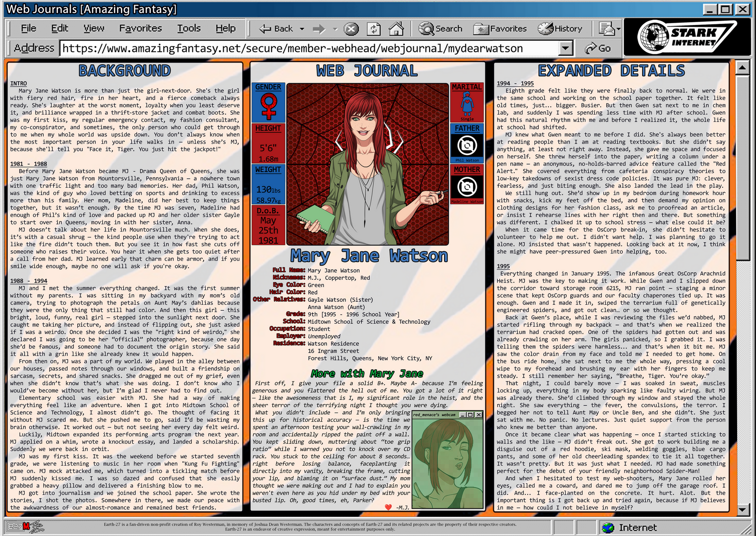Image resolution: width=756 pixels, height=536 pixels.
Task: Expand the Mail icon dropdown arrow
Action: [x=619, y=29]
